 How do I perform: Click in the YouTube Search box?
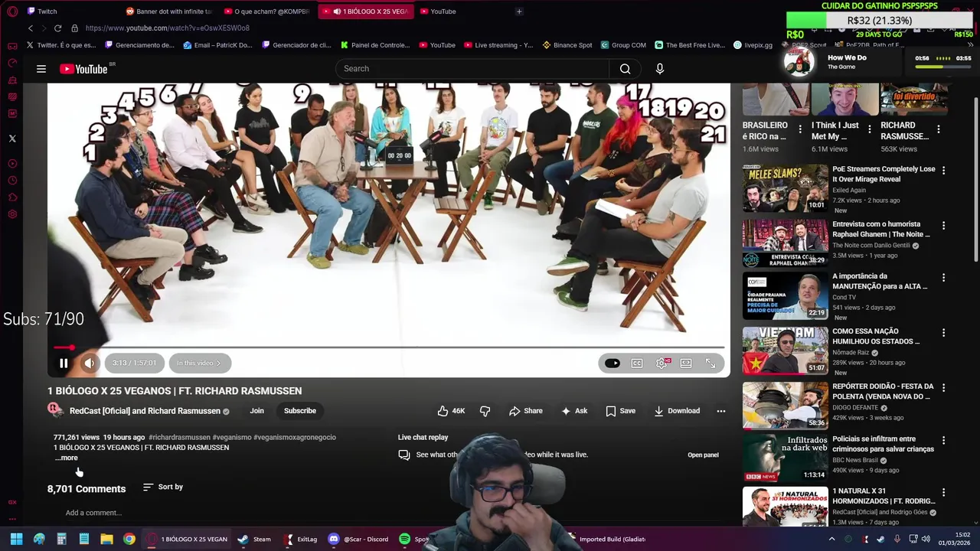pyautogui.click(x=472, y=69)
